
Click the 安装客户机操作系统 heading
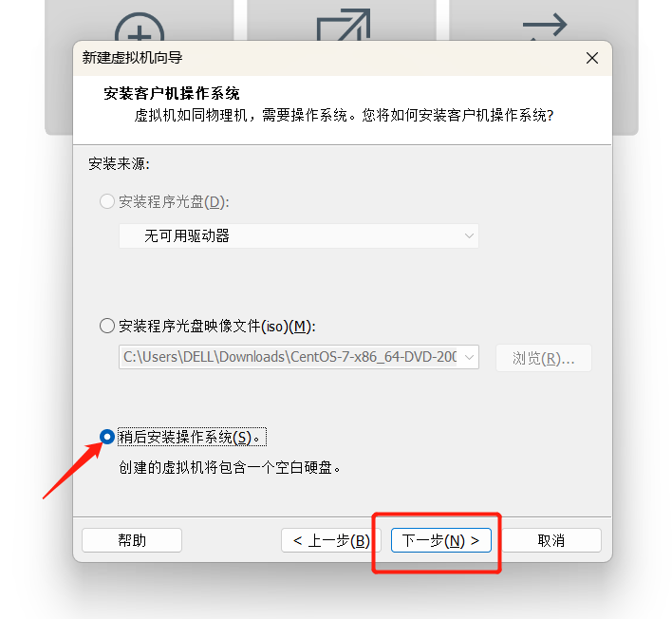point(172,93)
